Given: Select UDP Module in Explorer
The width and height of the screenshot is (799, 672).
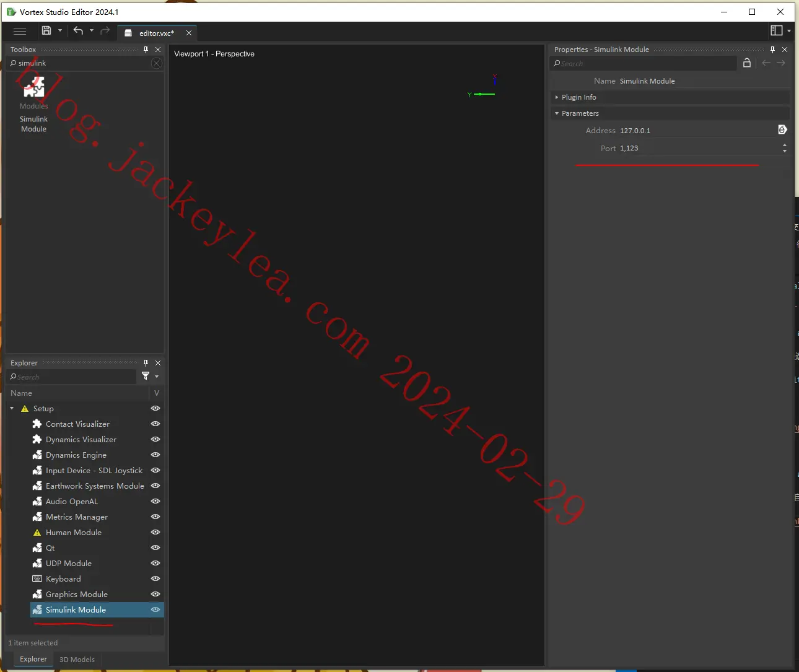Looking at the screenshot, I should pos(69,563).
